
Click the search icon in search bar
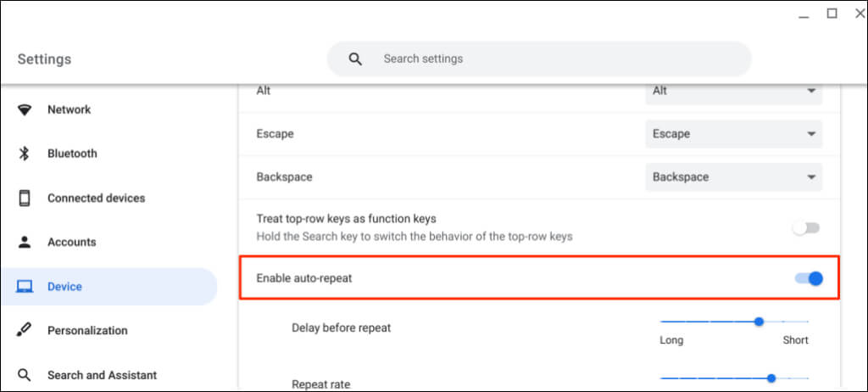tap(355, 59)
